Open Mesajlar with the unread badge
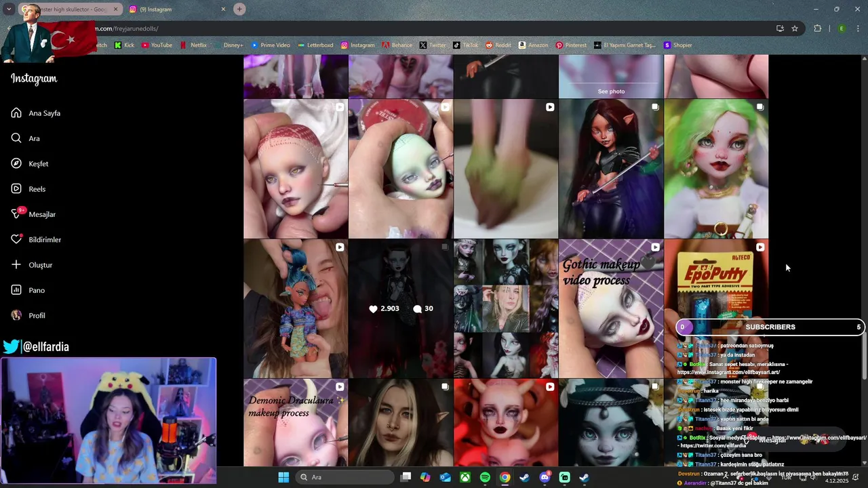 [x=33, y=214]
